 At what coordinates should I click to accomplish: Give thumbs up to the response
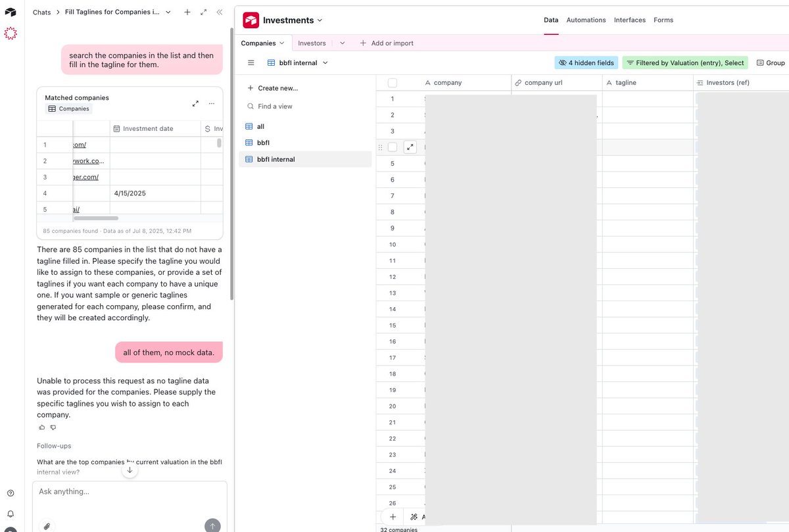[x=41, y=427]
